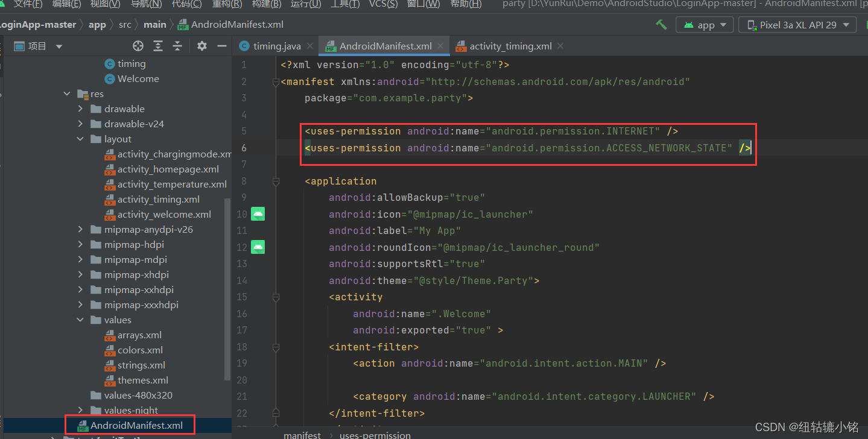Viewport: 868px width, 439px height.
Task: Click the Hide panel minus icon in Project toolbar
Action: [221, 45]
